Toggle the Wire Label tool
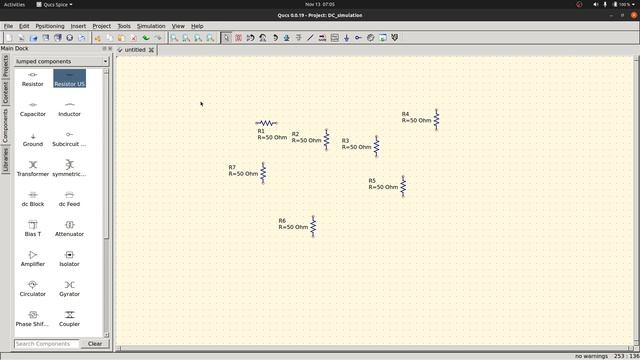This screenshot has height=360, width=640. point(322,38)
